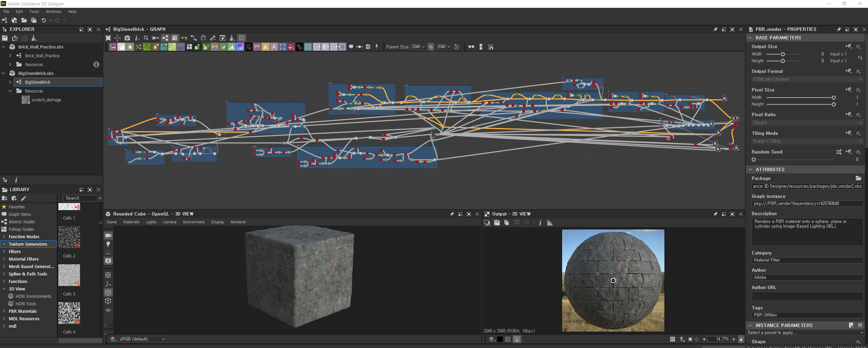Add a Comment to the graph
The height and width of the screenshot is (348, 868).
pyautogui.click(x=351, y=47)
